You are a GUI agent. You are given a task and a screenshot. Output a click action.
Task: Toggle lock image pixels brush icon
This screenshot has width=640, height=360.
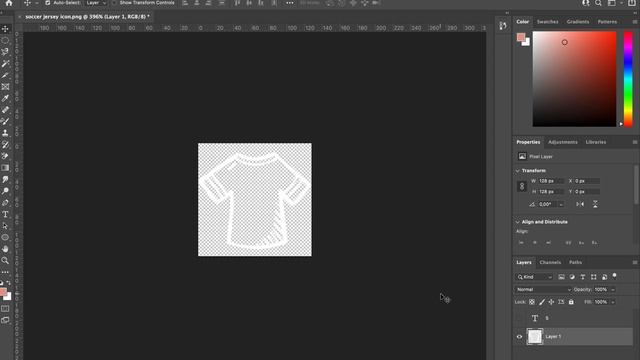tap(542, 302)
